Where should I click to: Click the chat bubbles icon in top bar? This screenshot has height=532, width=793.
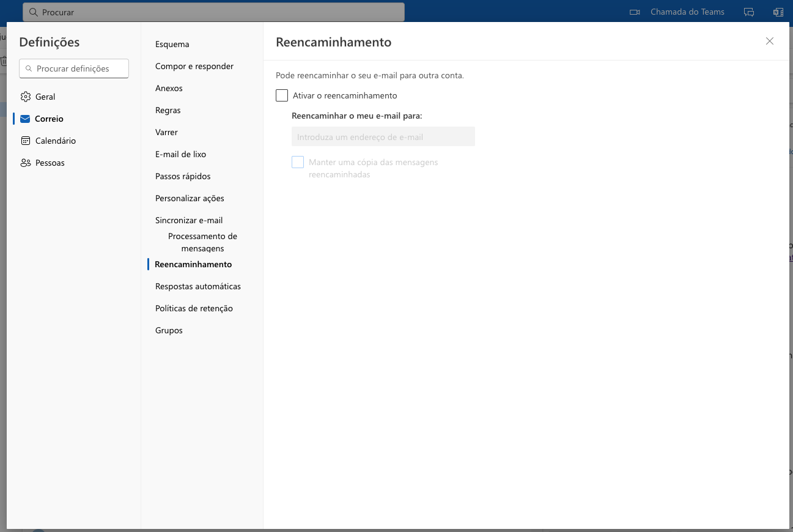[749, 12]
